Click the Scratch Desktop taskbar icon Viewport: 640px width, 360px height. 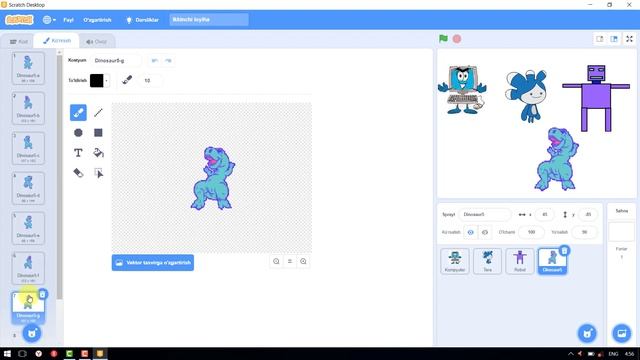(100, 353)
